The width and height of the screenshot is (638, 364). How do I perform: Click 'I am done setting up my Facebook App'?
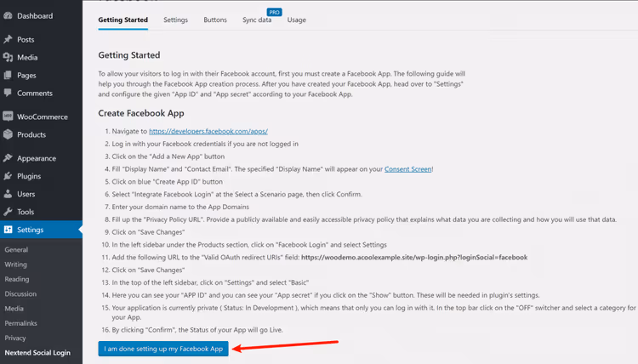click(x=163, y=349)
